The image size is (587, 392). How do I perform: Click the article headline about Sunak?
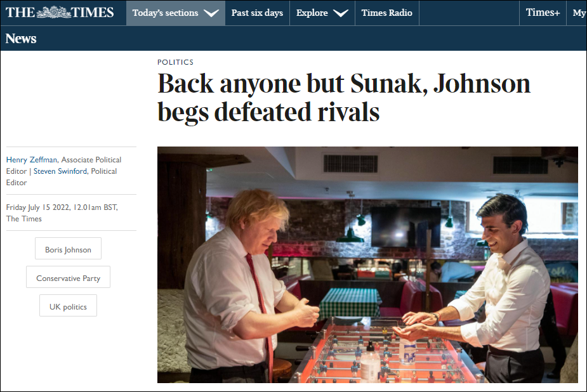[344, 98]
